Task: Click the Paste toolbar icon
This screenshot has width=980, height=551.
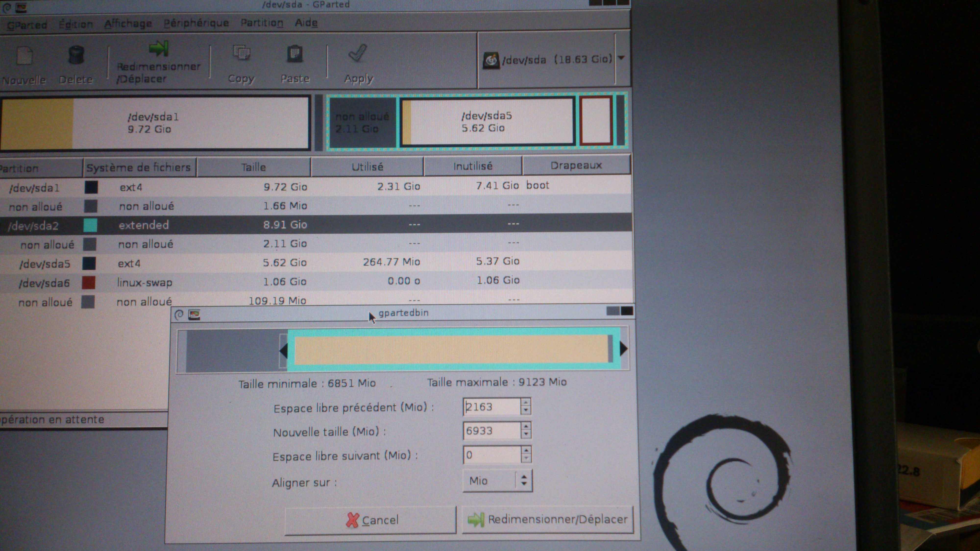Action: [295, 54]
